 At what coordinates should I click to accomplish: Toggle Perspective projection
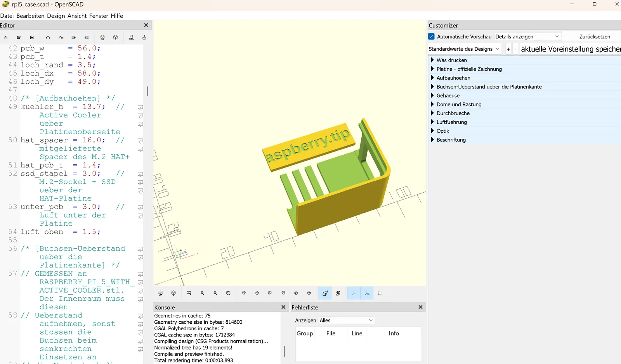click(325, 293)
